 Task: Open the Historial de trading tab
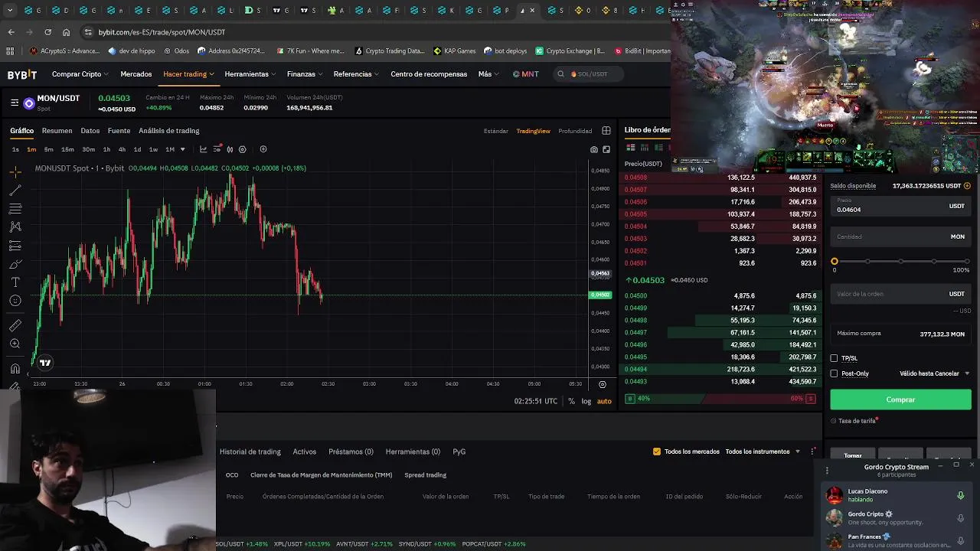click(250, 452)
